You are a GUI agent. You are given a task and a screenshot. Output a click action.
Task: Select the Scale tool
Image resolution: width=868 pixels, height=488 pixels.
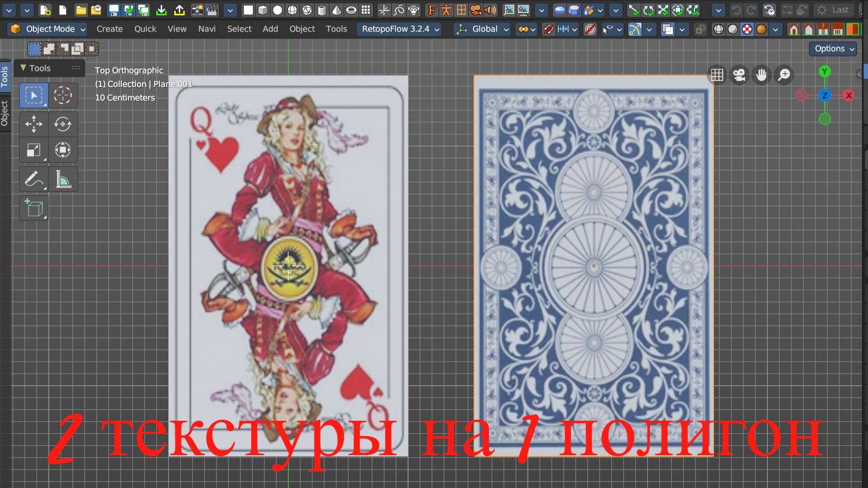pyautogui.click(x=33, y=150)
